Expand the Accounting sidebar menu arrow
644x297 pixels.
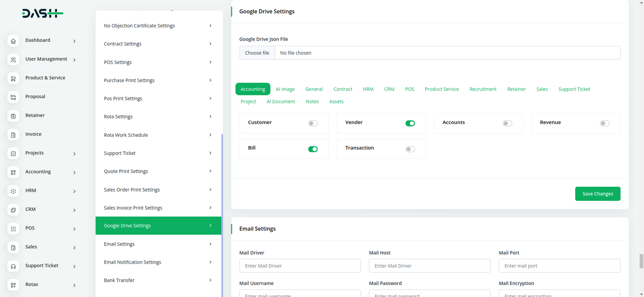tap(74, 173)
